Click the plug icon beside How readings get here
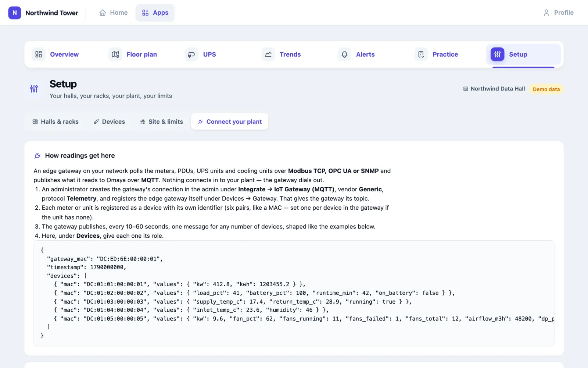Viewport: 588px width, 368px height. (37, 156)
